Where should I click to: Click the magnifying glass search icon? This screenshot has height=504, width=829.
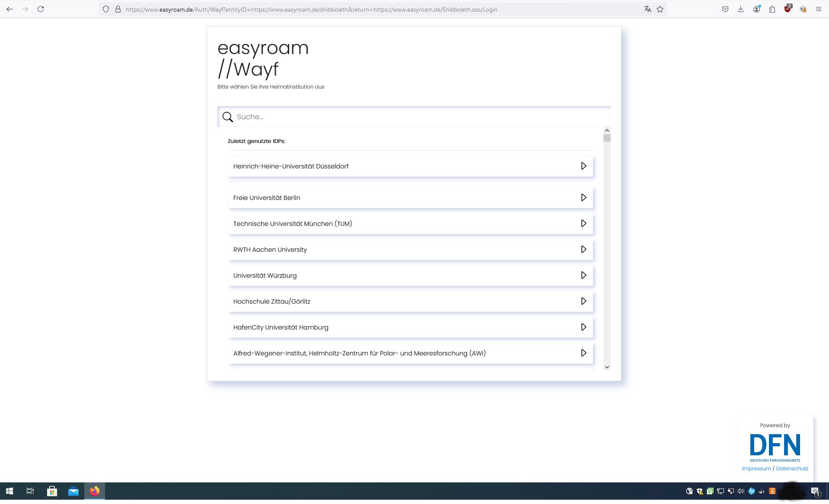coord(227,117)
